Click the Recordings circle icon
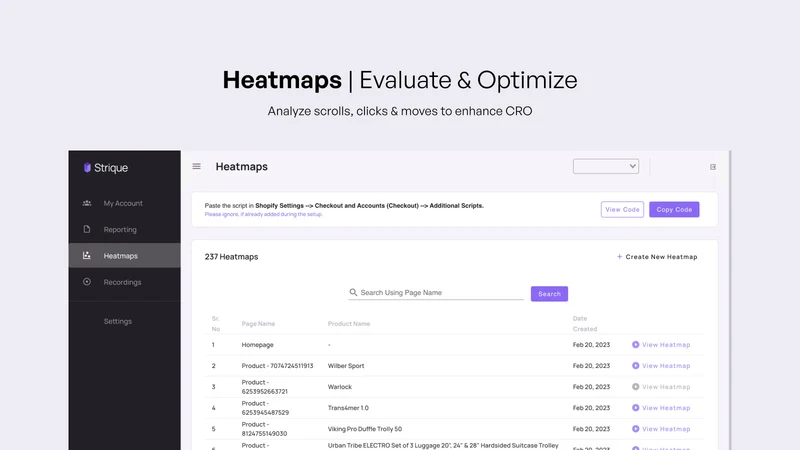800x450 pixels. (87, 282)
